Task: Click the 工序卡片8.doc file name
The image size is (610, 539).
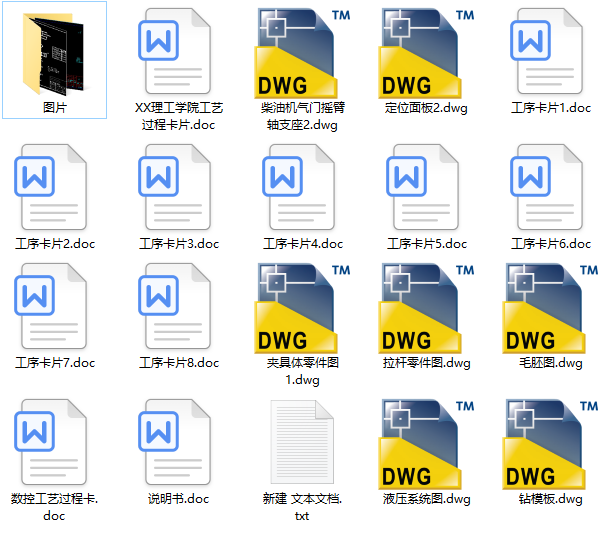Action: [179, 363]
